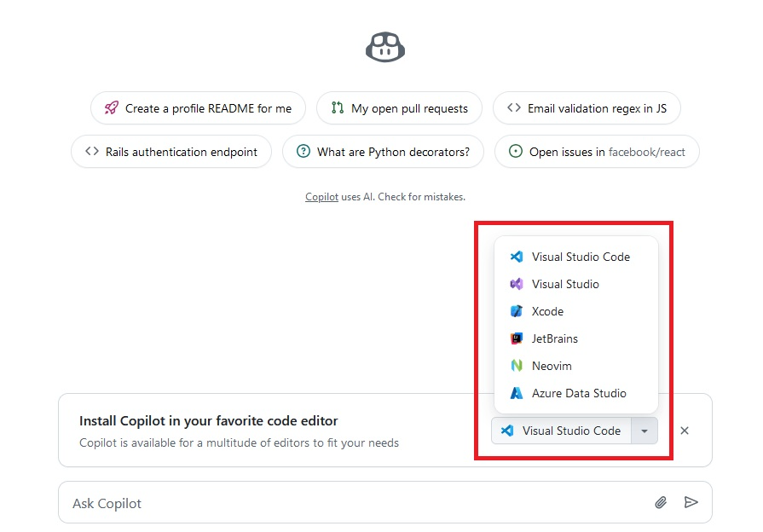The width and height of the screenshot is (763, 532).
Task: Choose 'My open pull requests' suggestion
Action: point(399,108)
